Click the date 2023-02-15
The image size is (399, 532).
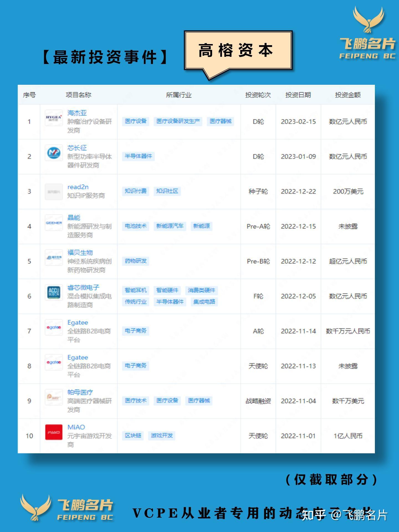(298, 122)
